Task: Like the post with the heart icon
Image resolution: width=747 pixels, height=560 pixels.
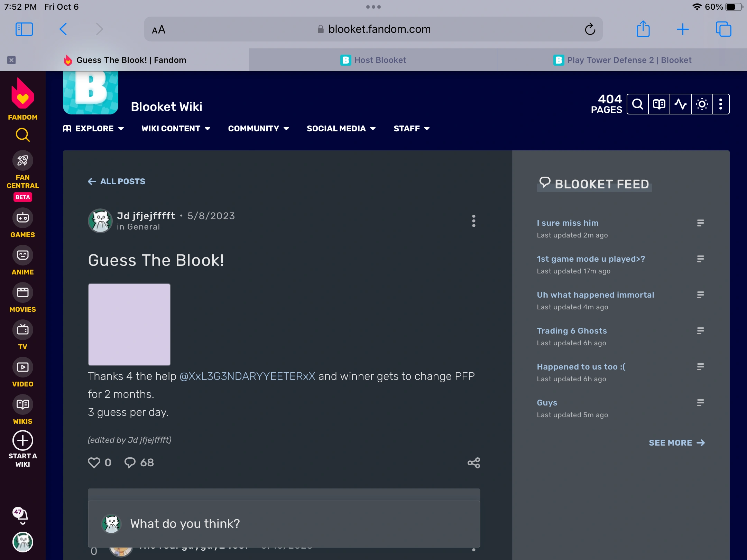Action: [x=94, y=463]
